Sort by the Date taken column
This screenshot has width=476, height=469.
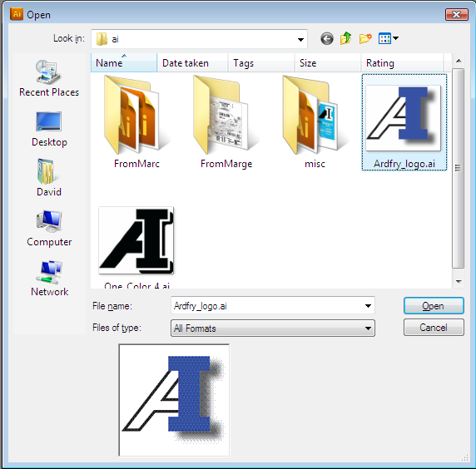pos(192,63)
